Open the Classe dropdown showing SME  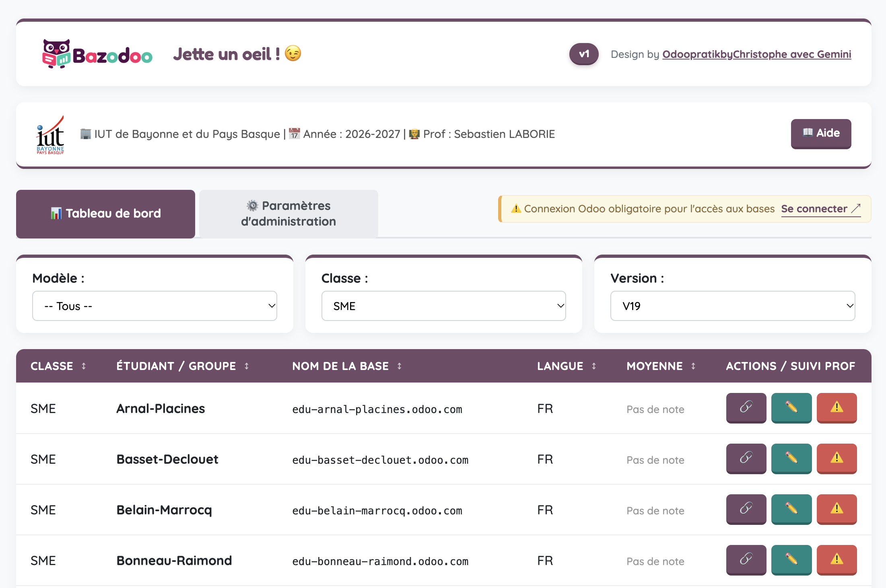(443, 306)
